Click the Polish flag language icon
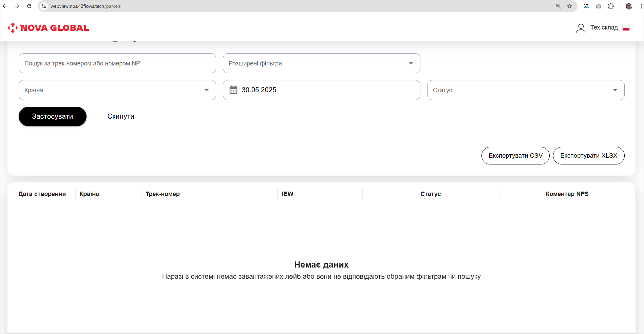The height and width of the screenshot is (334, 644). click(x=626, y=28)
